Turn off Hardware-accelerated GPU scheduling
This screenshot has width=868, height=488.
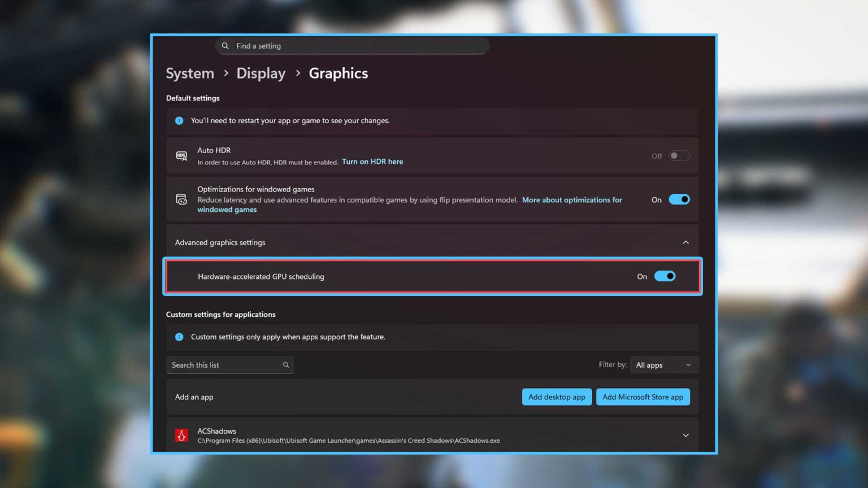665,276
